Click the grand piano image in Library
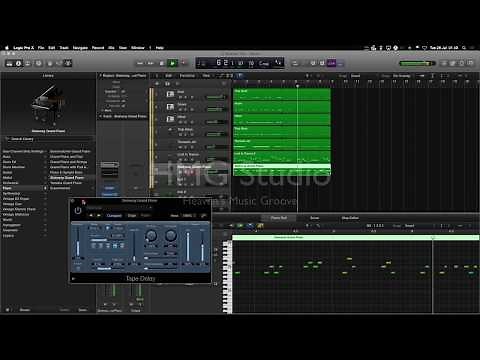480x360 pixels. point(48,103)
